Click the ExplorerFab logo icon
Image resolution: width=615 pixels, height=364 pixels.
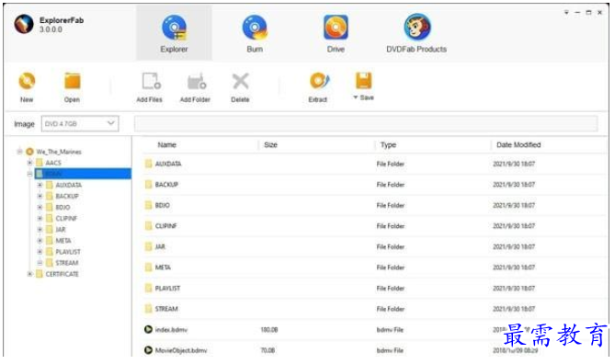[x=24, y=24]
